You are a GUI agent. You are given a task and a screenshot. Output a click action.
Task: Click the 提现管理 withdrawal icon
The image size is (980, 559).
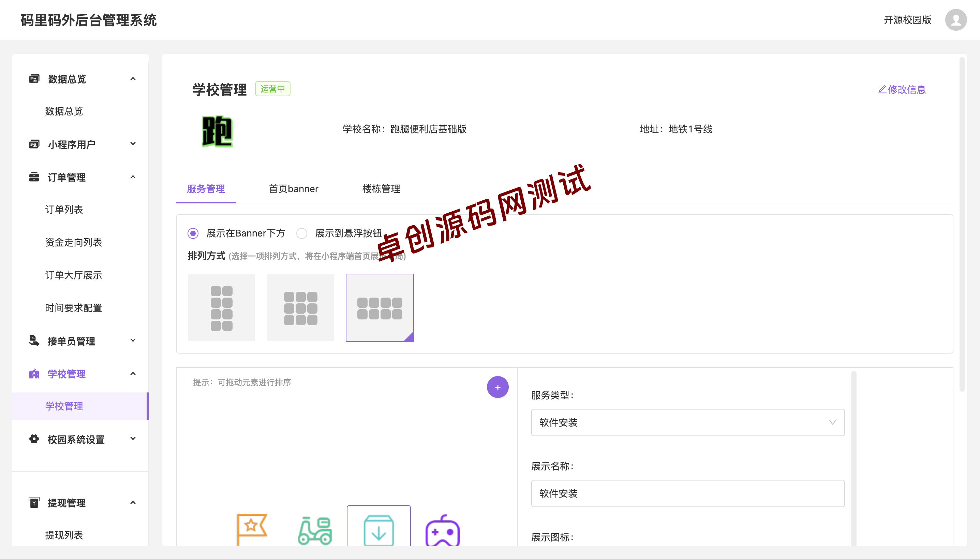pyautogui.click(x=34, y=503)
